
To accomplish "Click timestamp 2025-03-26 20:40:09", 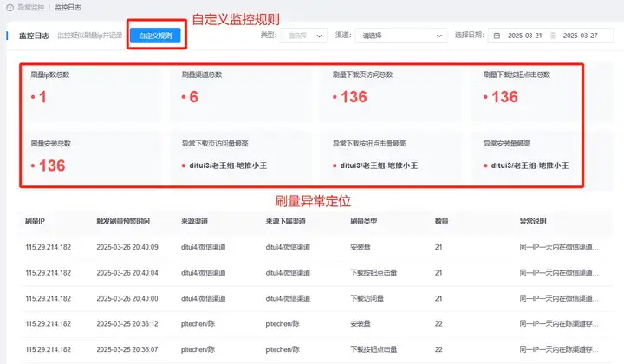I will (127, 247).
